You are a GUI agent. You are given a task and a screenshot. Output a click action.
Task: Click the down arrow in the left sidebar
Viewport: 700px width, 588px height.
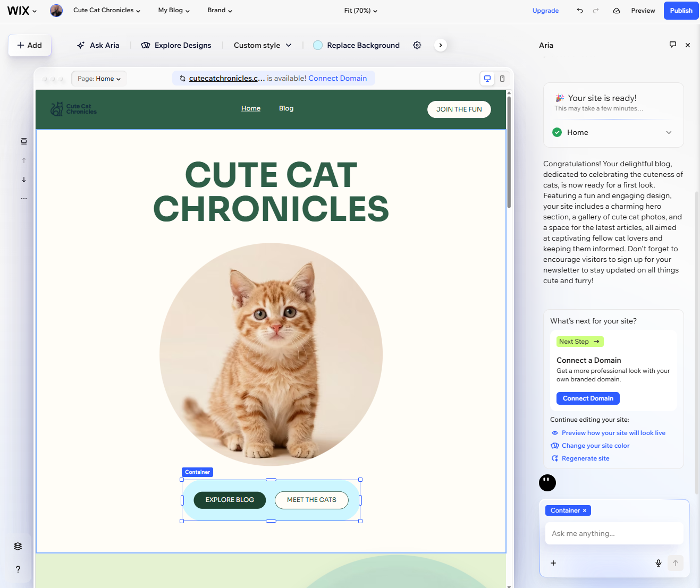click(23, 180)
